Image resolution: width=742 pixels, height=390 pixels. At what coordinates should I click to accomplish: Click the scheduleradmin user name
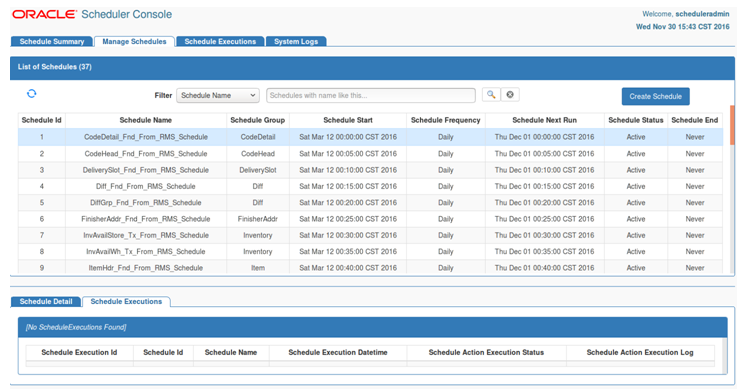702,14
